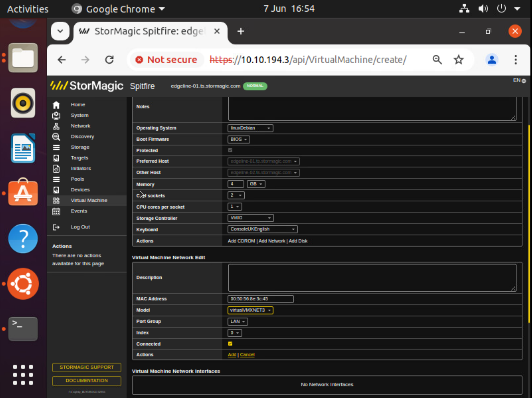The height and width of the screenshot is (398, 532).
Task: Open Memory unit GB dropdown
Action: point(256,184)
